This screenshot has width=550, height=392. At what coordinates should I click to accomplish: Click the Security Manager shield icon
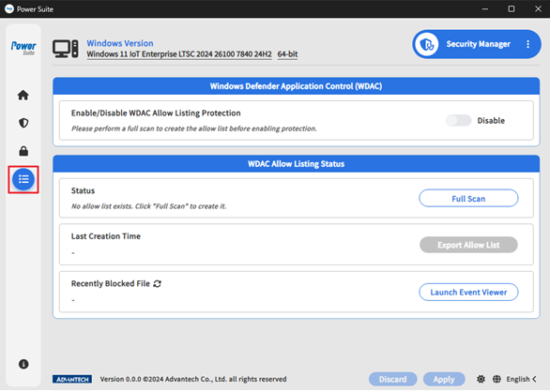(427, 44)
